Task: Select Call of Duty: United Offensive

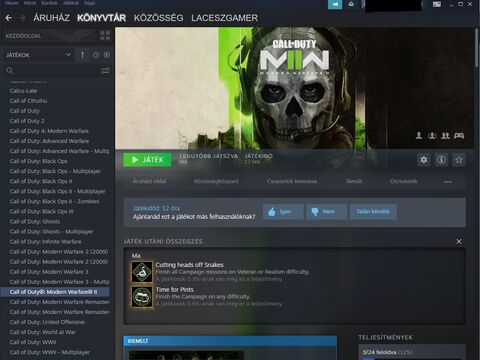Action: 47,322
